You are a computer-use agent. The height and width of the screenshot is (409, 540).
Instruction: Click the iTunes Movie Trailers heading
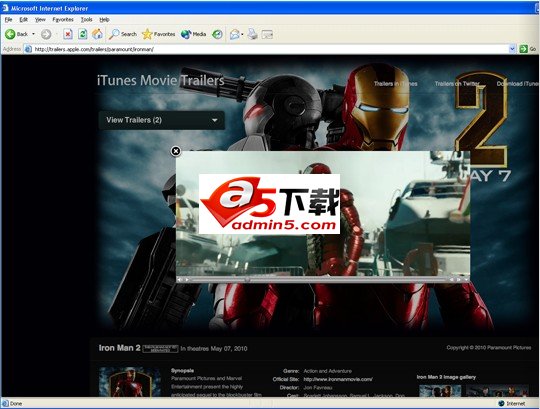tap(160, 81)
